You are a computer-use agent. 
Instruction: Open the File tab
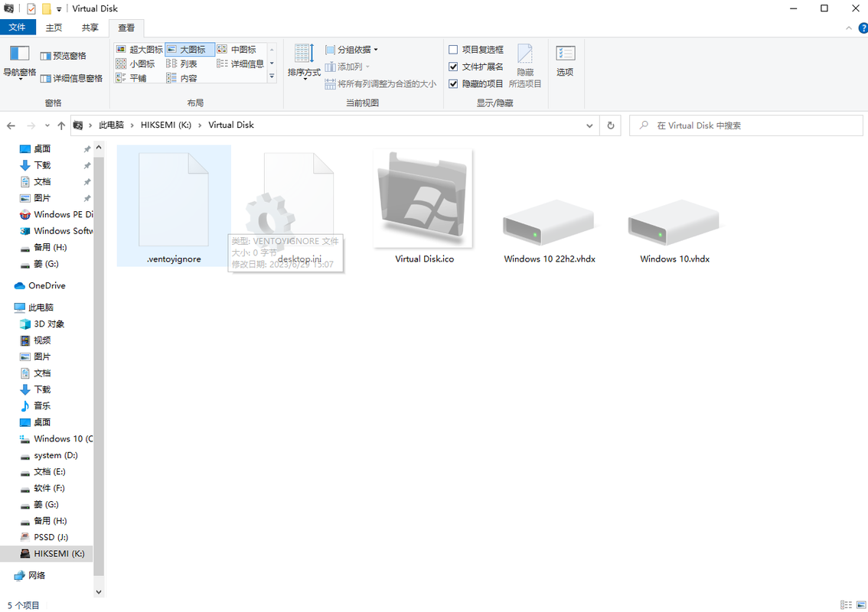click(x=17, y=27)
